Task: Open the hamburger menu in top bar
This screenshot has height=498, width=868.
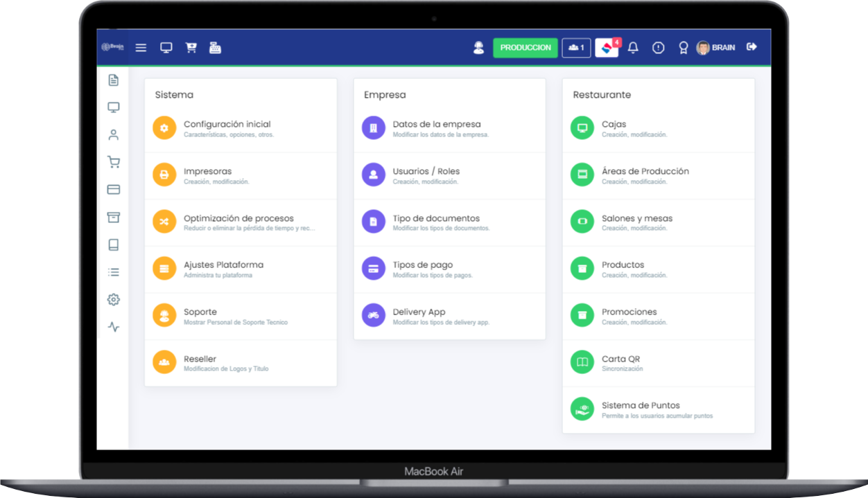Action: [x=141, y=48]
